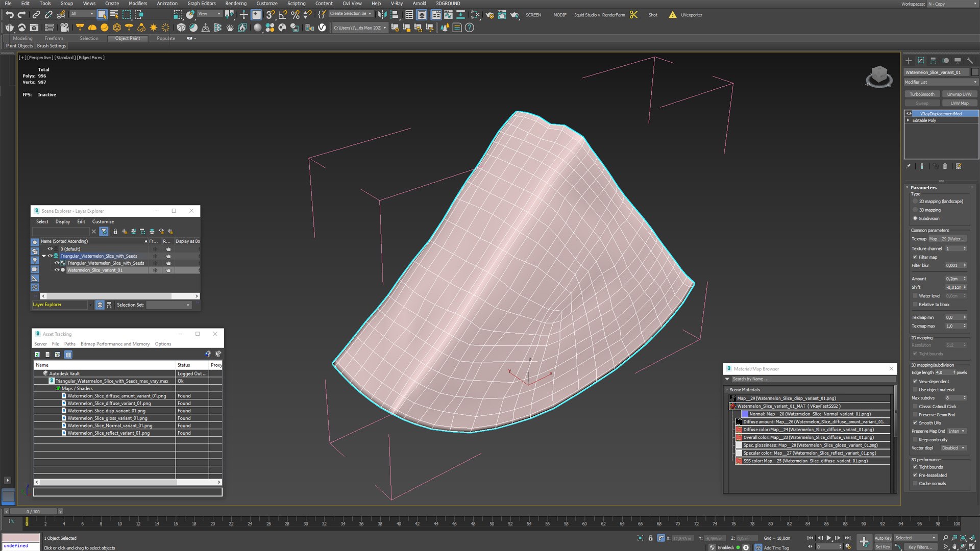Click Play Animation button
Image resolution: width=980 pixels, height=551 pixels.
(x=829, y=538)
